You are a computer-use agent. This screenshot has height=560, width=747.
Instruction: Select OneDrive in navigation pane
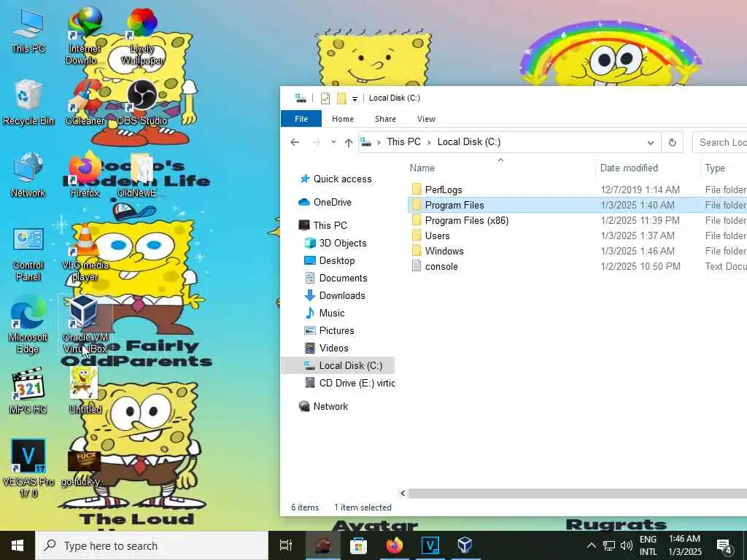325,203
